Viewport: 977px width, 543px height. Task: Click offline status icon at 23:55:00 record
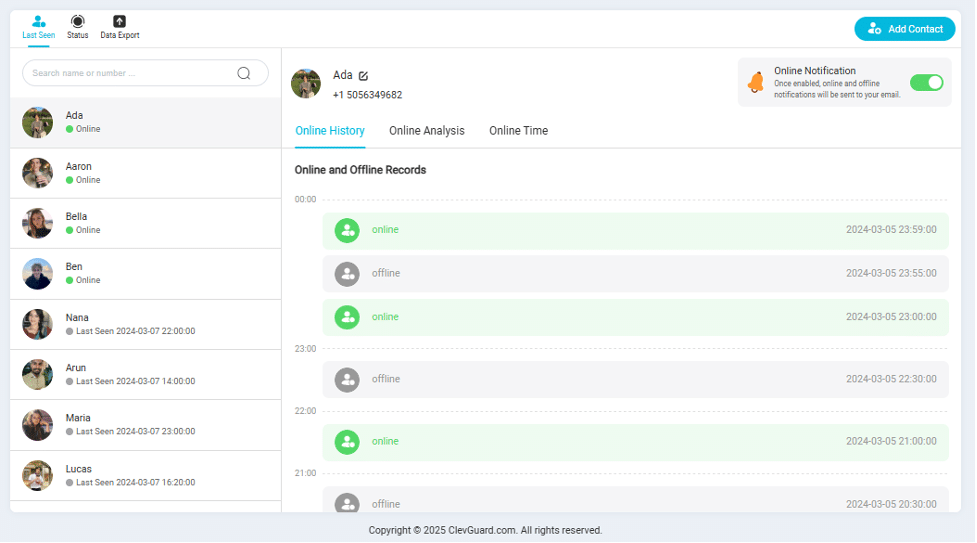347,274
